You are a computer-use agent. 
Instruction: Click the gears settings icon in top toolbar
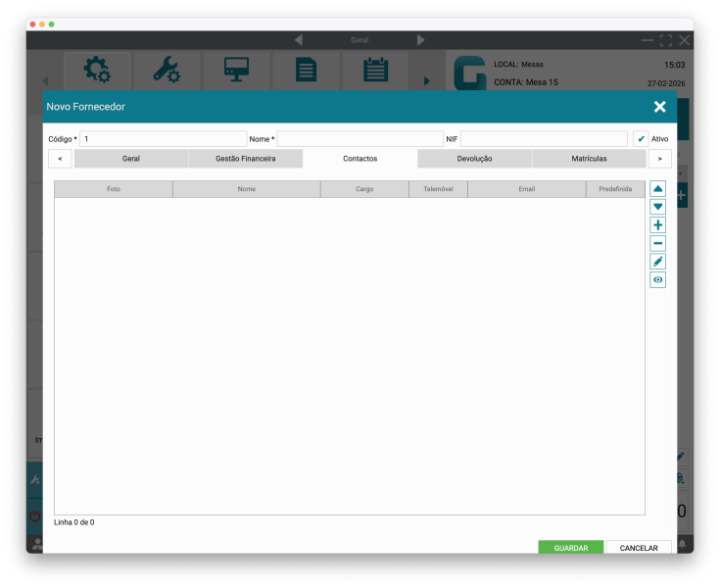(x=97, y=71)
